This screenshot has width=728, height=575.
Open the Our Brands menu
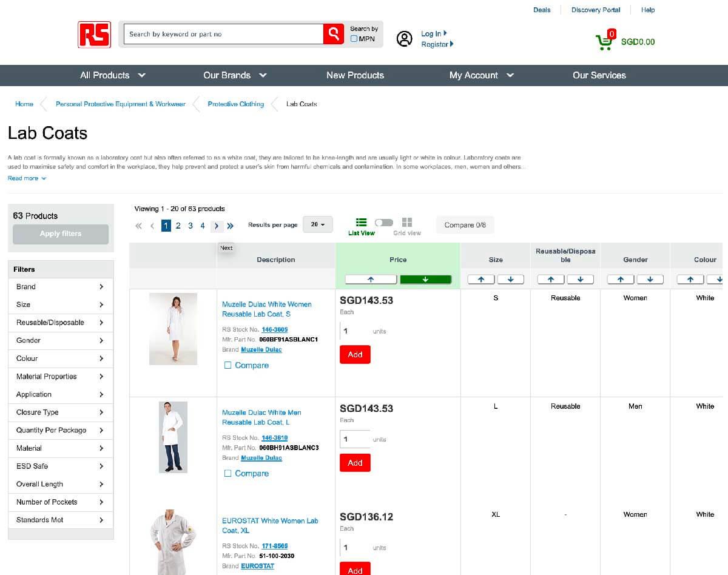click(x=235, y=75)
